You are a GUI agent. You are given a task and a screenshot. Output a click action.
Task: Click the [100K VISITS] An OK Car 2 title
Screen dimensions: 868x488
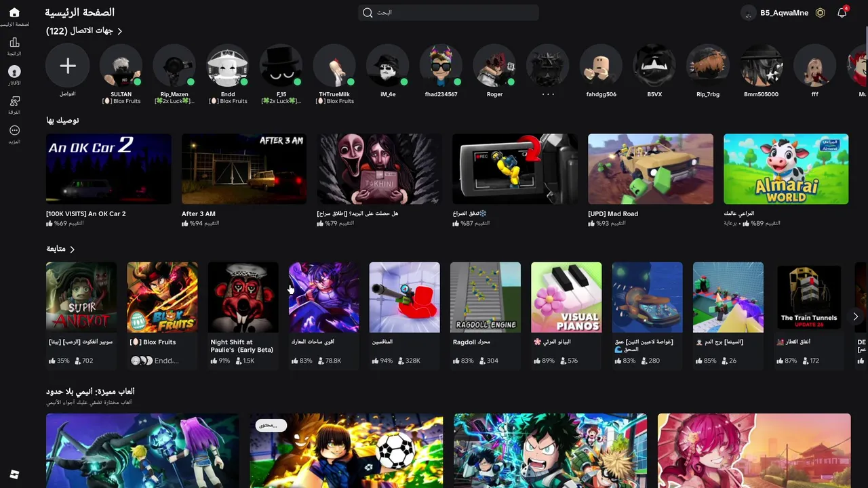point(86,213)
